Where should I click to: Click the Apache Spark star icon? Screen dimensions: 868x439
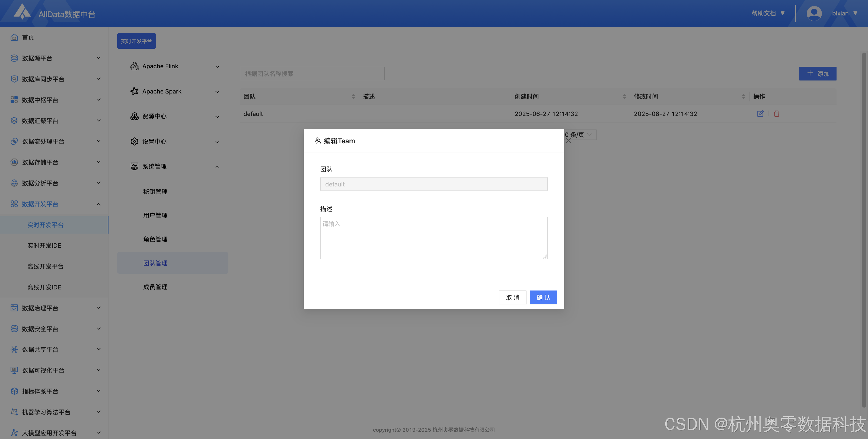pyautogui.click(x=135, y=91)
